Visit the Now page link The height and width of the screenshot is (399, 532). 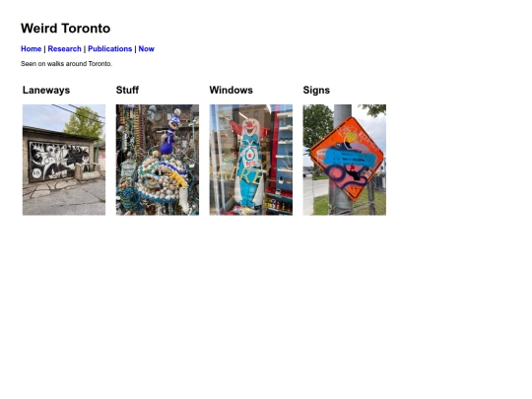[x=146, y=49]
